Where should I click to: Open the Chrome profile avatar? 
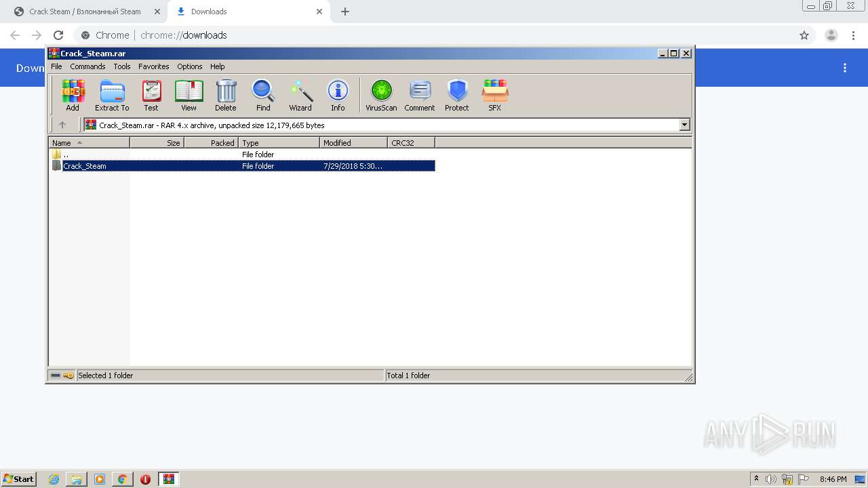(831, 35)
